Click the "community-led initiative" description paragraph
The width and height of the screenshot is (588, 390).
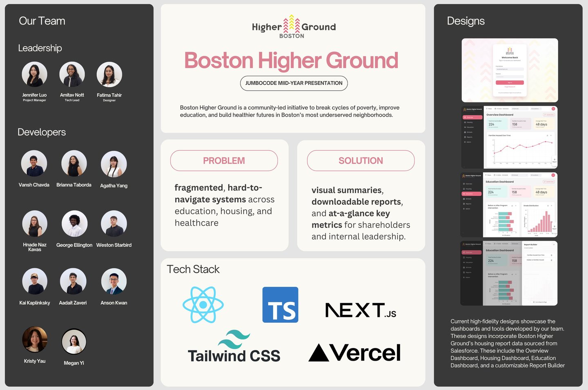pyautogui.click(x=290, y=111)
